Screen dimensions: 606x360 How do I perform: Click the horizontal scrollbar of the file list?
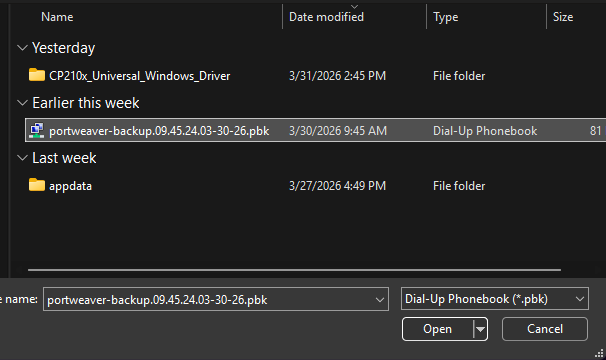294,270
